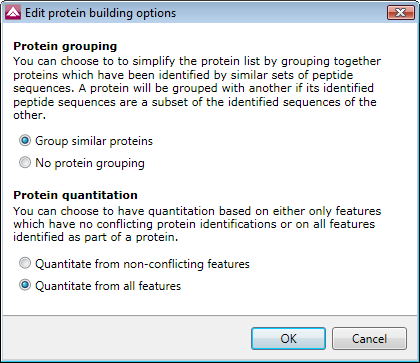Screen dimensions: 420x363
Task: Click the empty title bar area beside the close button
Action: coord(282,13)
